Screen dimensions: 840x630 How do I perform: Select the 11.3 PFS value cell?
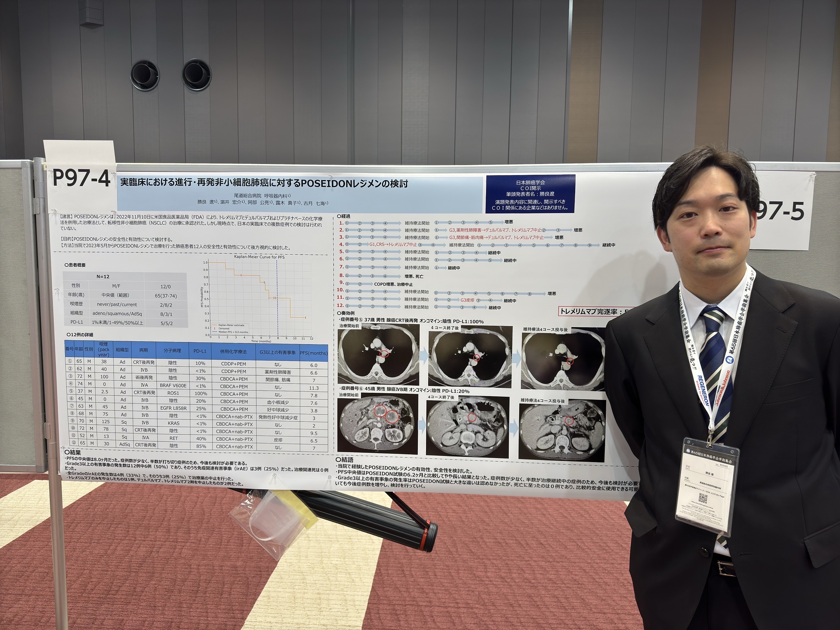tap(314, 388)
